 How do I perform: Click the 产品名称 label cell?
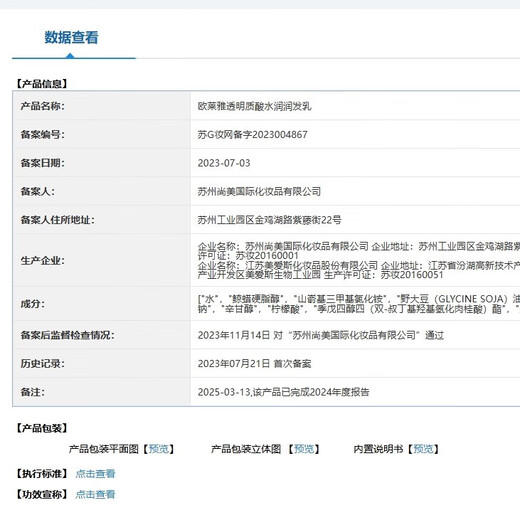102,106
